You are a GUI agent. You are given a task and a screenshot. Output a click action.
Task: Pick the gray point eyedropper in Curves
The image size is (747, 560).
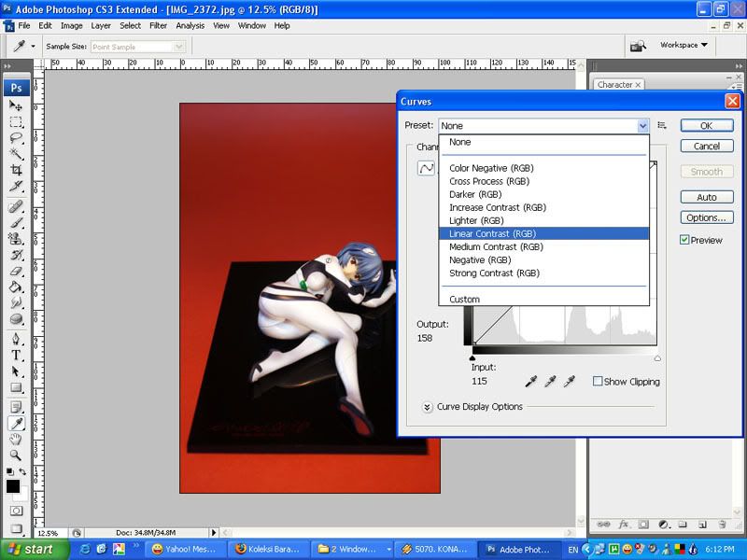click(550, 381)
